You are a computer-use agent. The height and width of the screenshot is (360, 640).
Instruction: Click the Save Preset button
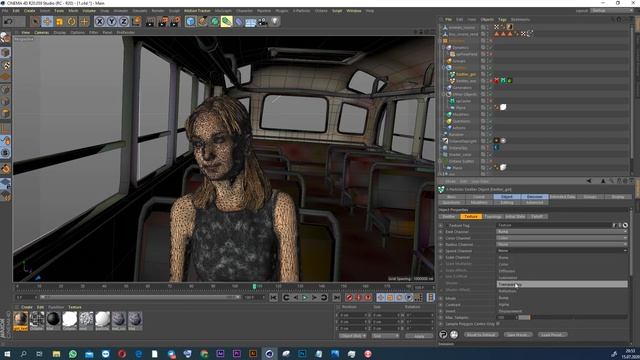tap(517, 335)
